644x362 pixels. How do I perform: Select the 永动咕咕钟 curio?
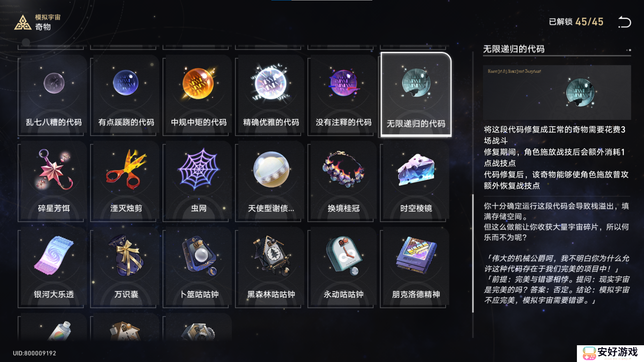[x=343, y=267]
